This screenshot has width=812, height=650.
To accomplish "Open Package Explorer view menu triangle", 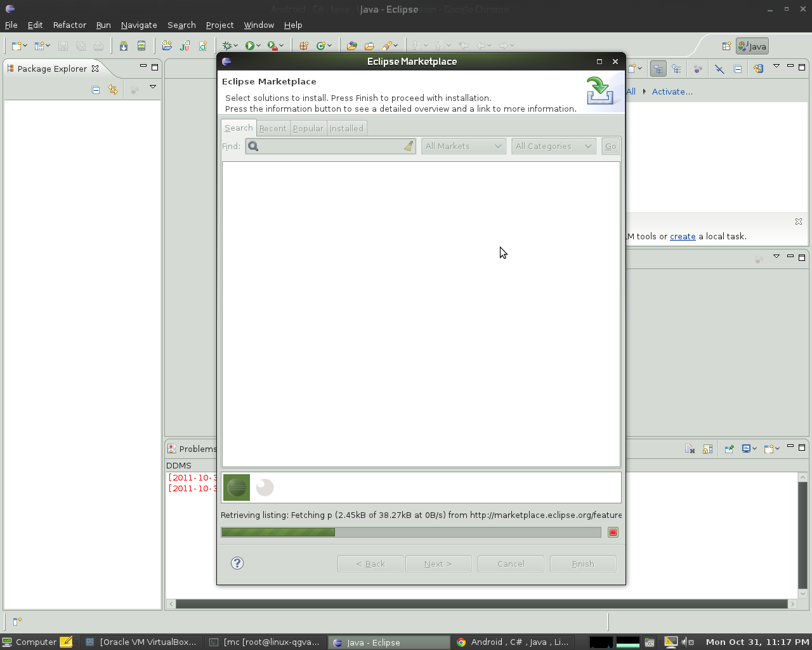I will [153, 86].
